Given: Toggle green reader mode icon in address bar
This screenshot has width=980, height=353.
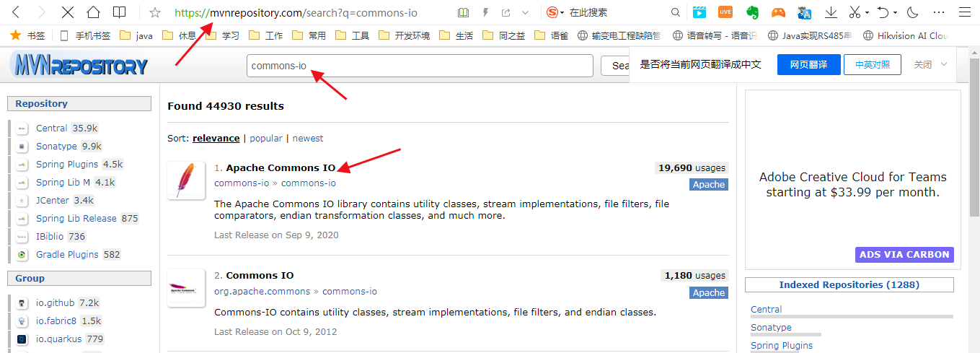Looking at the screenshot, I should 463,12.
